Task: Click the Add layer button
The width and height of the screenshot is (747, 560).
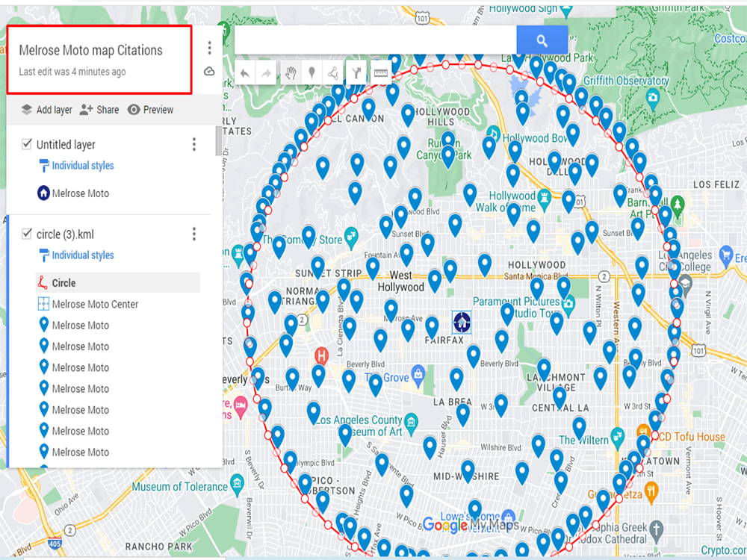Action: coord(46,110)
